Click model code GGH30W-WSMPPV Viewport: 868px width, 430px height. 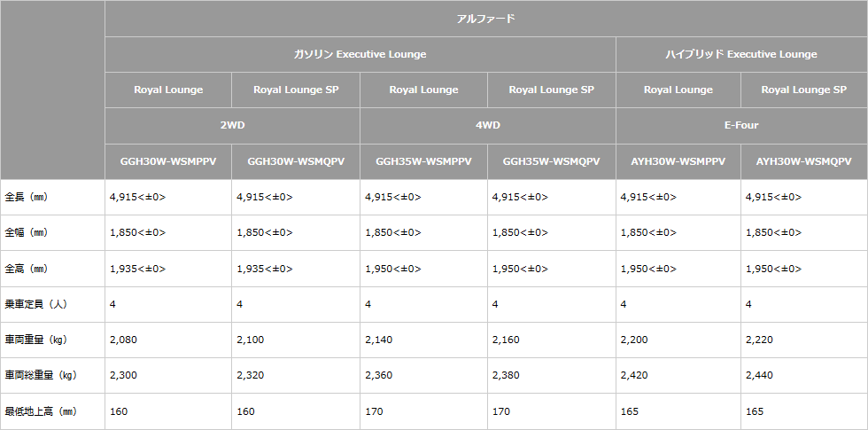168,161
